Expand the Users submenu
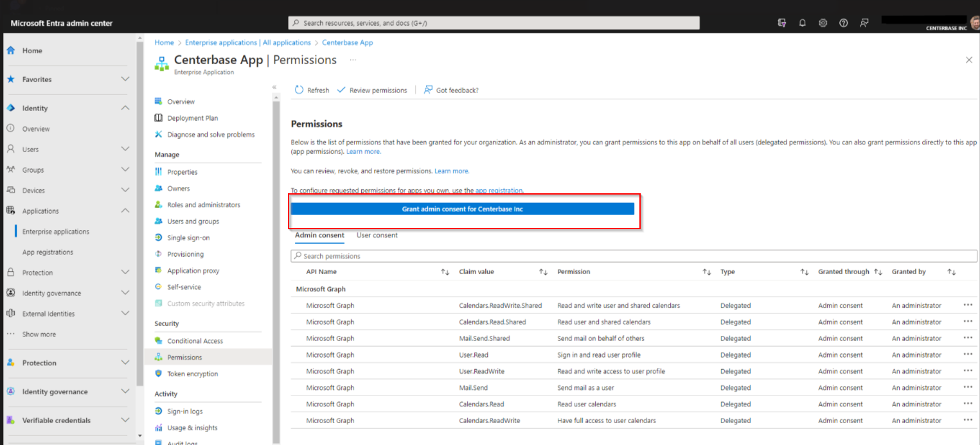The image size is (980, 445). (x=125, y=149)
